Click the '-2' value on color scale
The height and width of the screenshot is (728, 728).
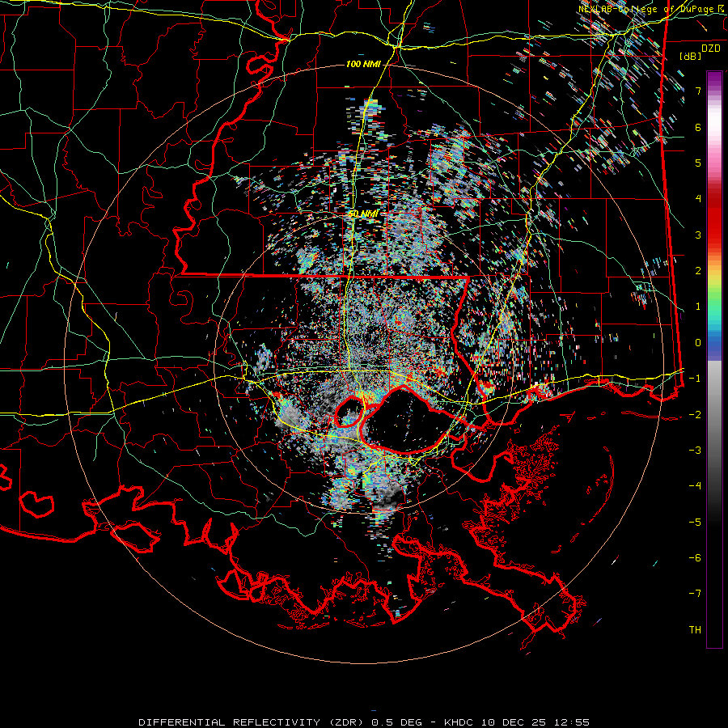[x=695, y=415]
